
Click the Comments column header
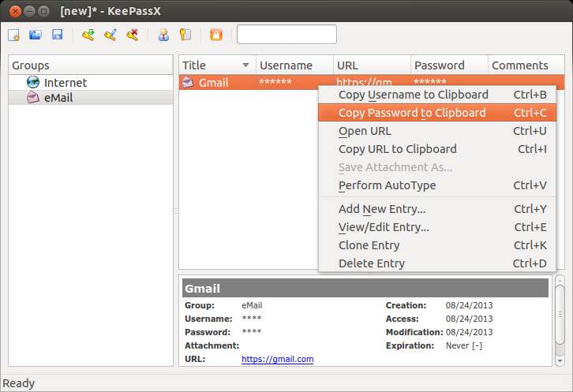coord(526,65)
